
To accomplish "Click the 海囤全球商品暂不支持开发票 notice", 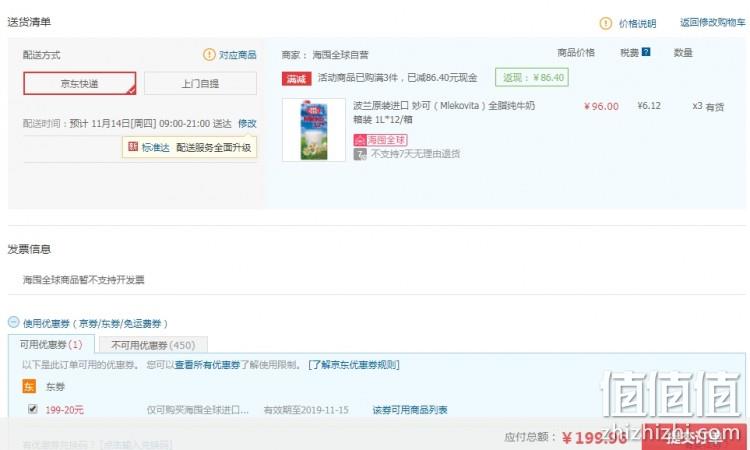I will point(84,280).
